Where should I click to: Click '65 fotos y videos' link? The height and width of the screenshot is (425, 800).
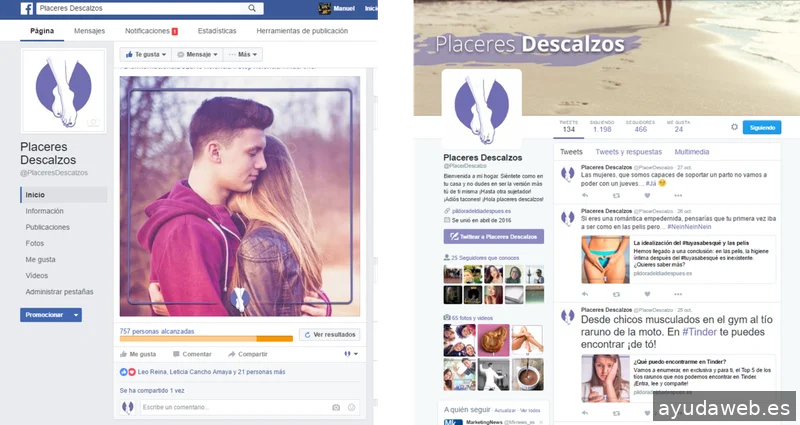coord(472,318)
